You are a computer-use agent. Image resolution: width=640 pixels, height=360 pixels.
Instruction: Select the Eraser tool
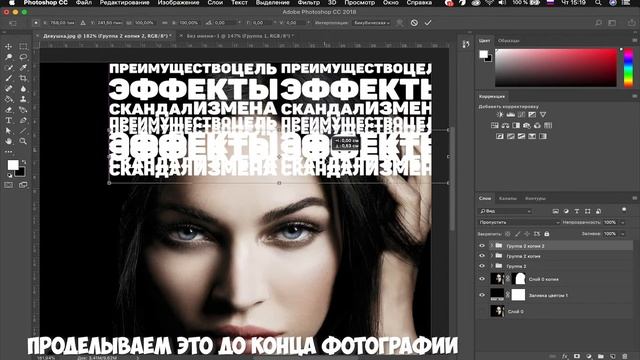[x=9, y=110]
